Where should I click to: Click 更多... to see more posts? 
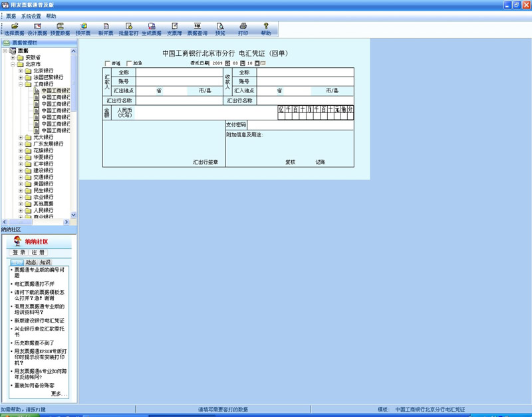click(59, 394)
